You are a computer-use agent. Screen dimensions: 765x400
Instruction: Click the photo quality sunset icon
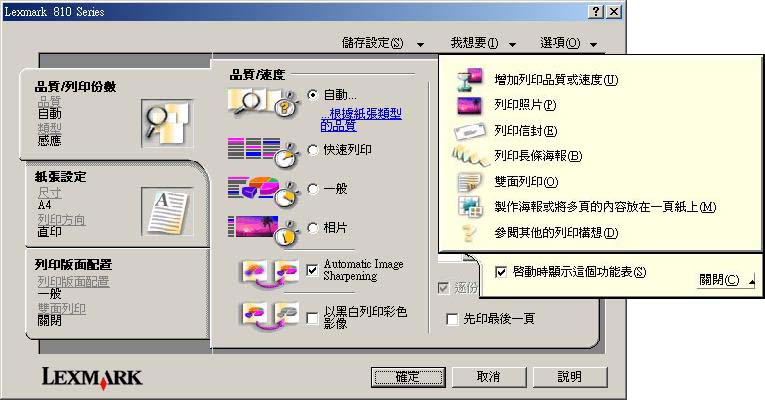click(263, 230)
